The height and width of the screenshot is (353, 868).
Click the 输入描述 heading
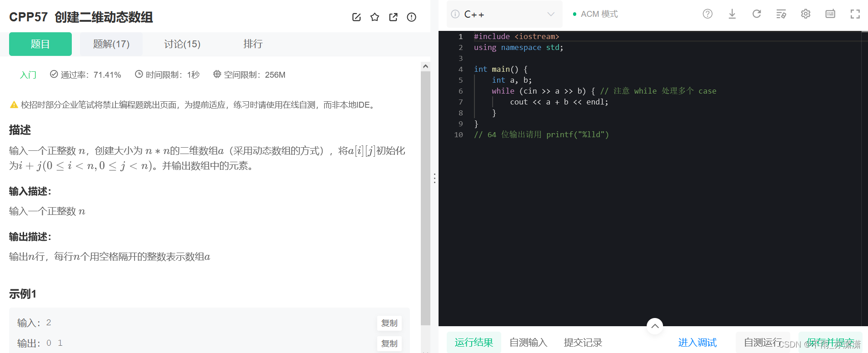coord(30,191)
